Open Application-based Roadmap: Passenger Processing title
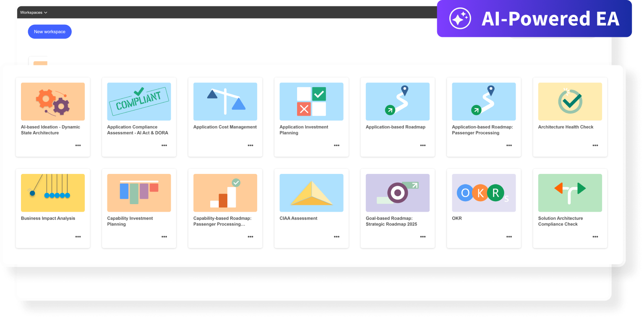 pos(482,130)
